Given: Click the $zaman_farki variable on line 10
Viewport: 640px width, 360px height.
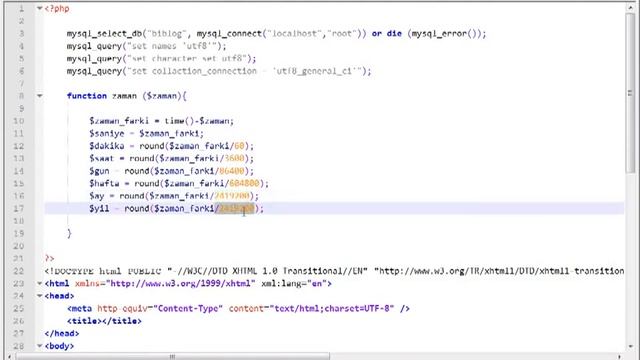Looking at the screenshot, I should [119, 121].
